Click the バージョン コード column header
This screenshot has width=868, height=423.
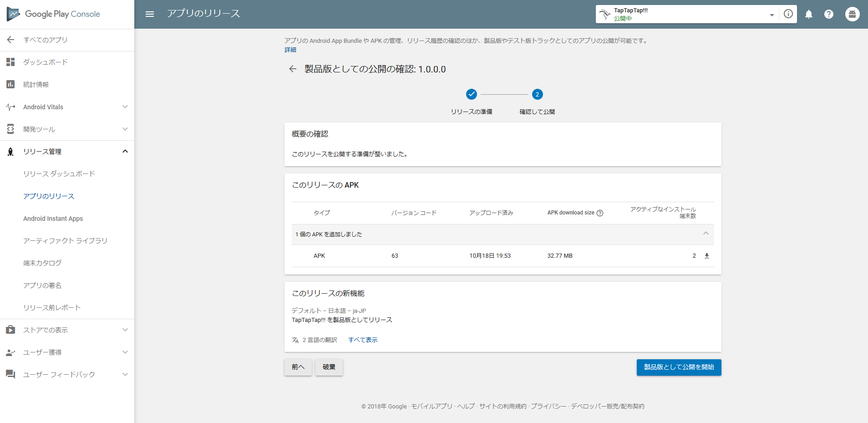click(x=414, y=213)
